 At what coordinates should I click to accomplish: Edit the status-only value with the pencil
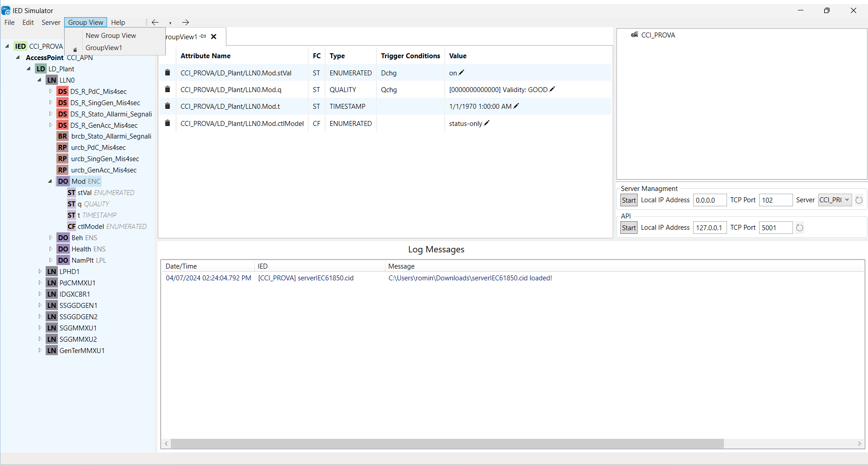487,123
